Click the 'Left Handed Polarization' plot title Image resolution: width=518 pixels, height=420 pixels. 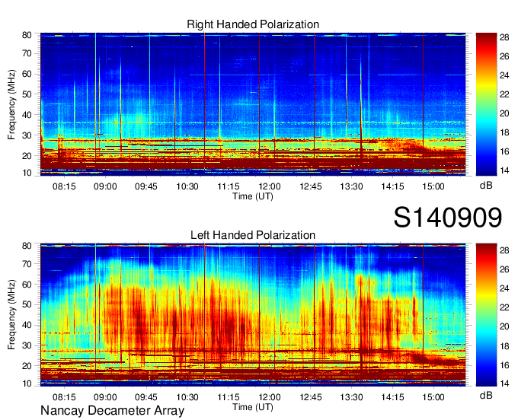click(253, 235)
